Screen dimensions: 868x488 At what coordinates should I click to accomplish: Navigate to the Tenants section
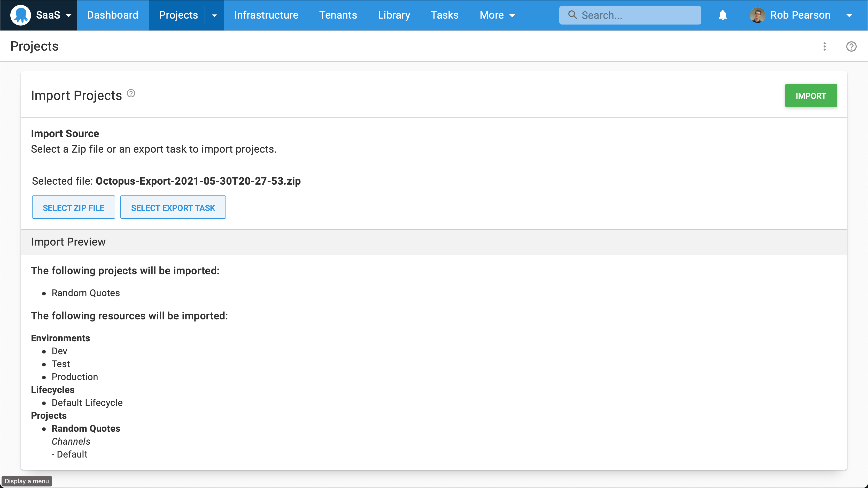click(x=338, y=15)
